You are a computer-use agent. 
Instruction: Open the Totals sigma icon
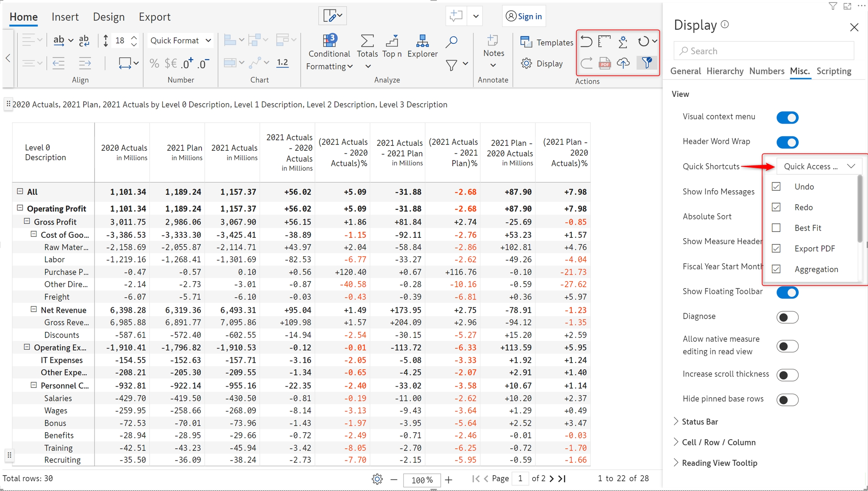coord(367,41)
